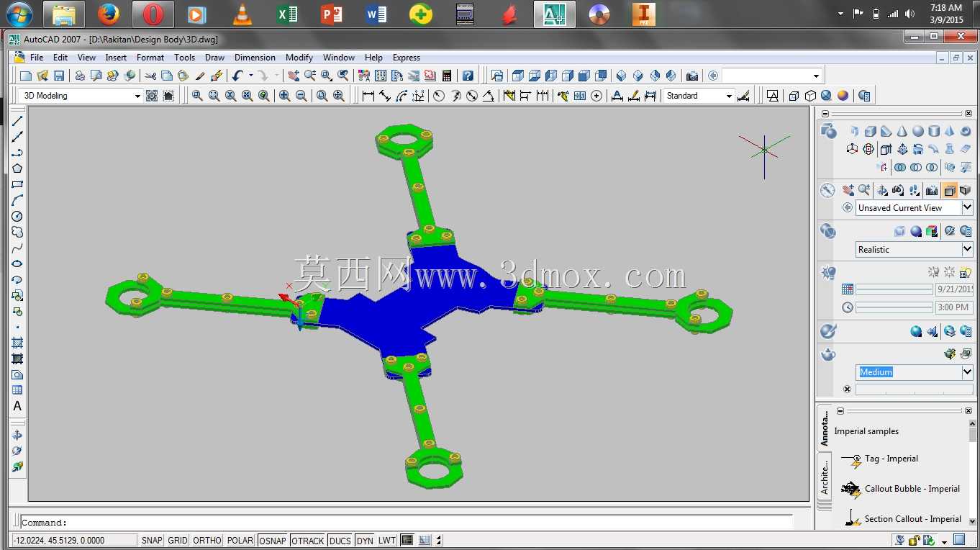Activate the Pan Realtime hand tool
This screenshot has height=550, width=980.
[293, 76]
